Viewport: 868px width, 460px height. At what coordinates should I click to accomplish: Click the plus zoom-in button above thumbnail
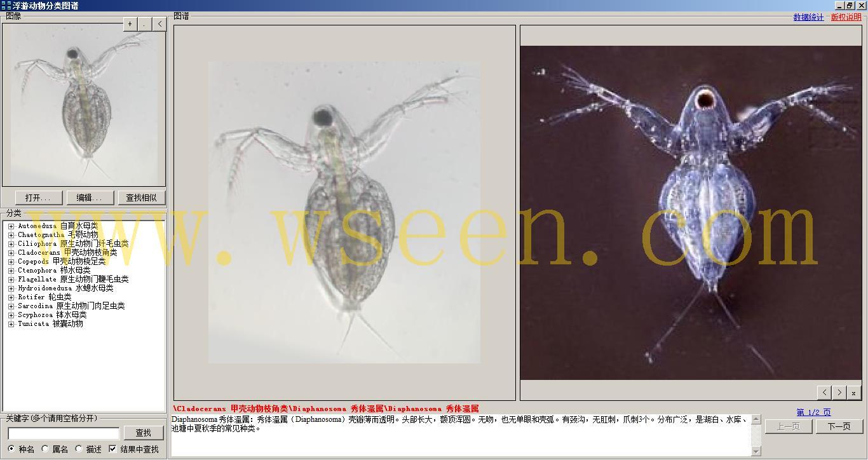pyautogui.click(x=130, y=24)
